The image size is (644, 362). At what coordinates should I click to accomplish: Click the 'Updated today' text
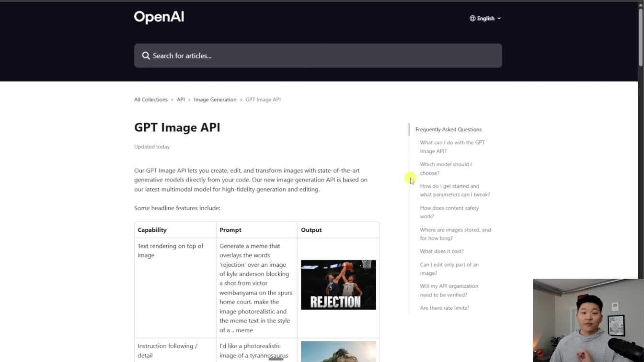tap(152, 147)
